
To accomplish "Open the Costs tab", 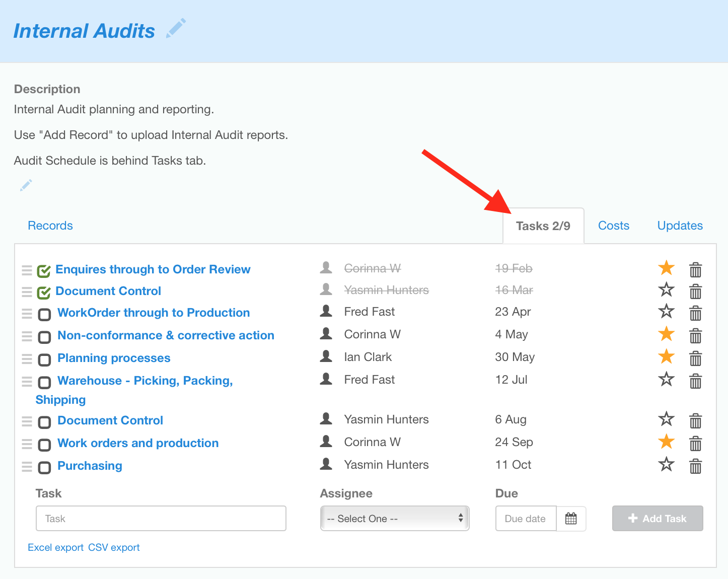I will click(x=614, y=226).
